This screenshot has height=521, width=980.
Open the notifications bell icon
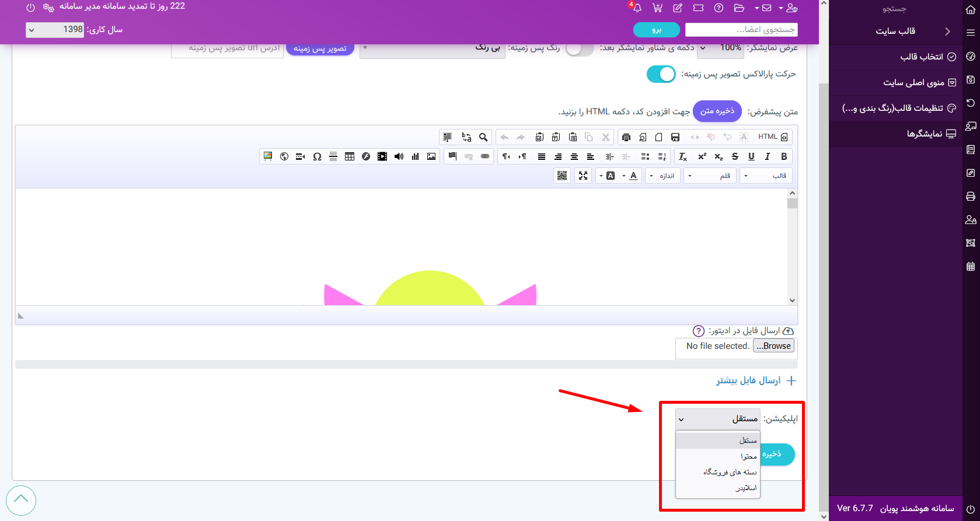(637, 8)
